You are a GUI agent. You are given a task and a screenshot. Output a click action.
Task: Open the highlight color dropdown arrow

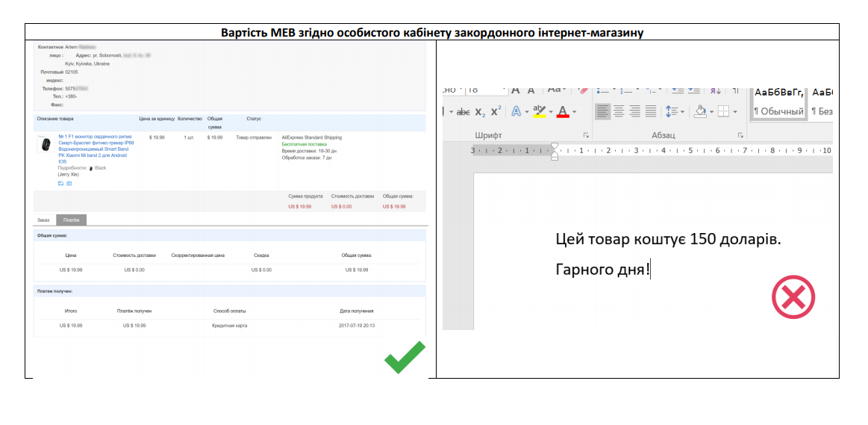551,112
